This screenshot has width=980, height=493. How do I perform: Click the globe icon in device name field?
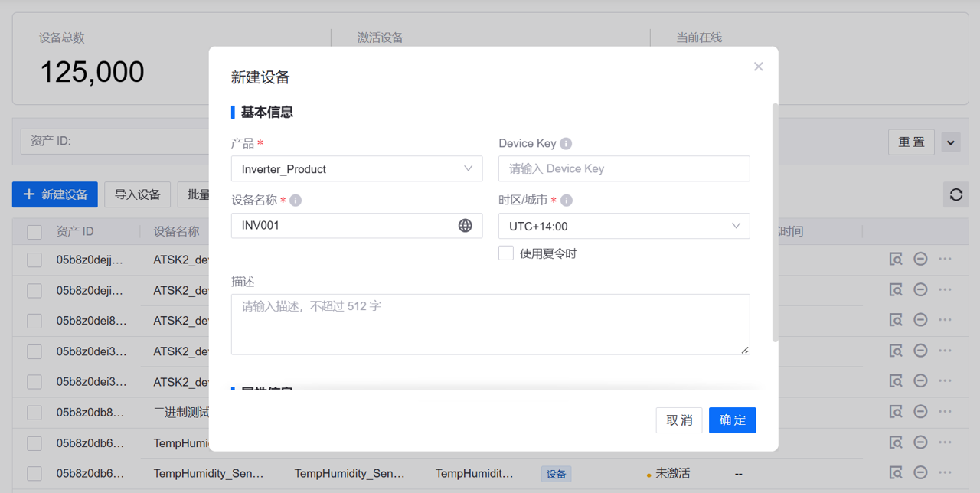pos(465,226)
